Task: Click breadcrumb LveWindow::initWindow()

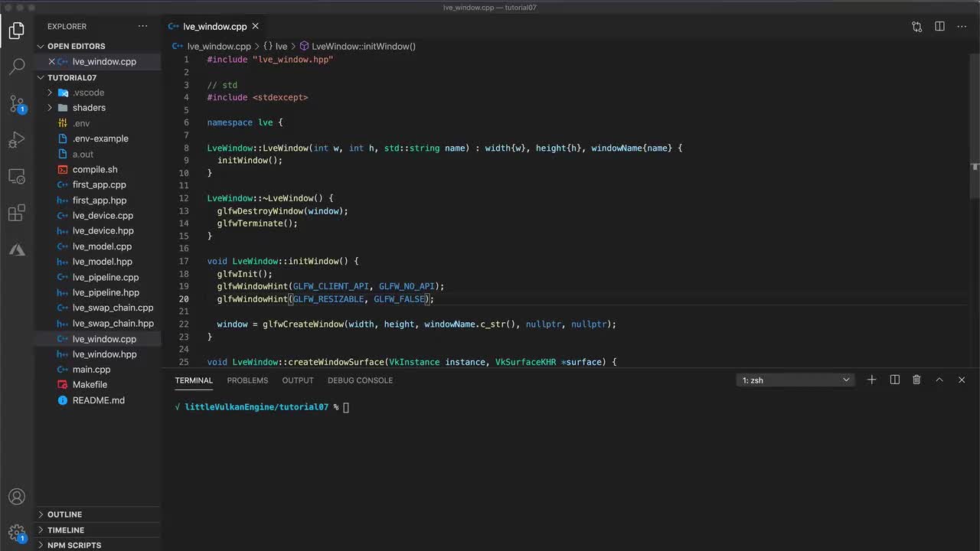Action: 358,46
